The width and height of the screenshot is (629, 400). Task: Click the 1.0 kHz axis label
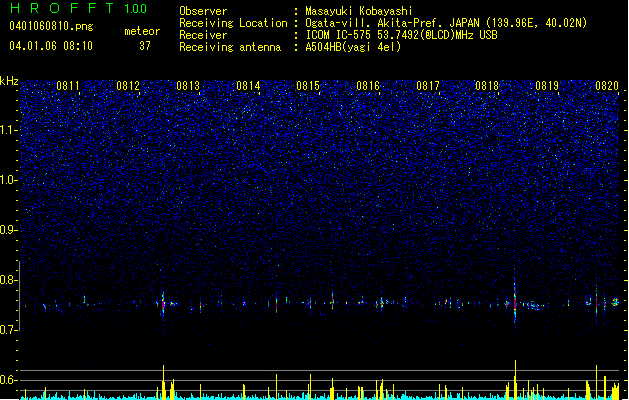click(x=8, y=180)
